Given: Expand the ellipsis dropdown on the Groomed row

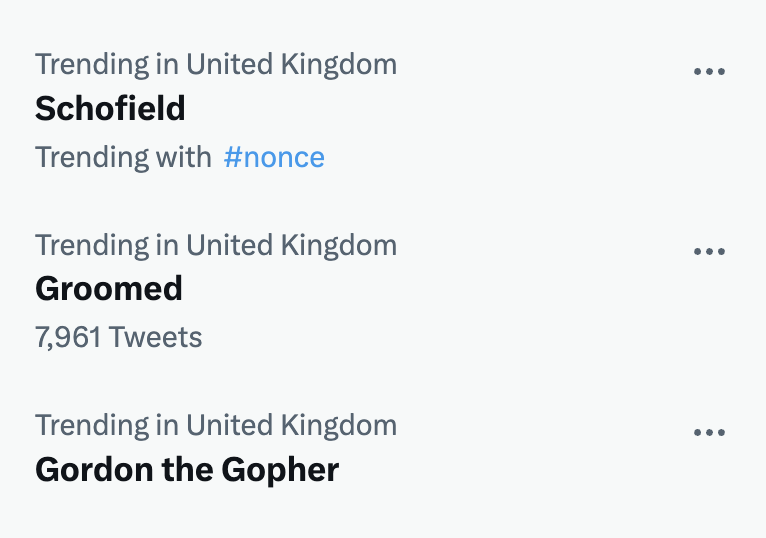Looking at the screenshot, I should point(709,251).
